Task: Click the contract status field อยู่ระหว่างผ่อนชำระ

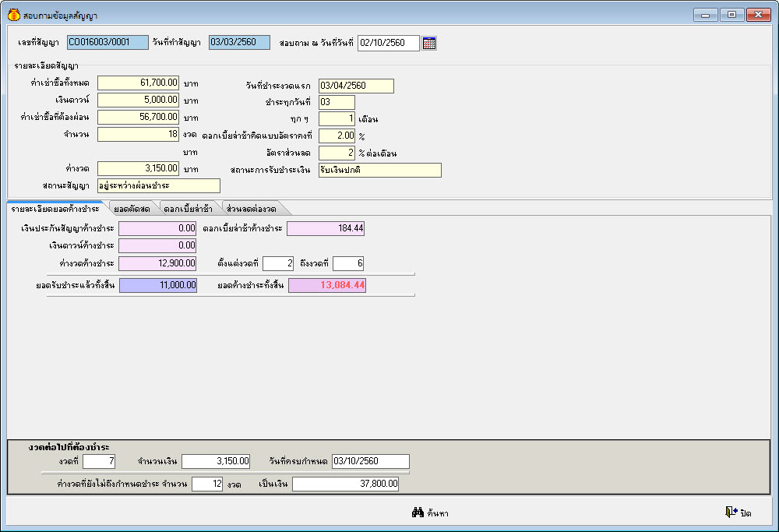Action: click(158, 186)
